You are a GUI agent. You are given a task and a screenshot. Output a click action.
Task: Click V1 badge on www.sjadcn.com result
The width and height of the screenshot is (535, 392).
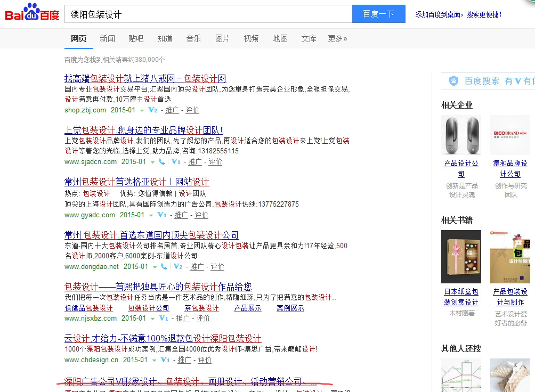coord(175,162)
